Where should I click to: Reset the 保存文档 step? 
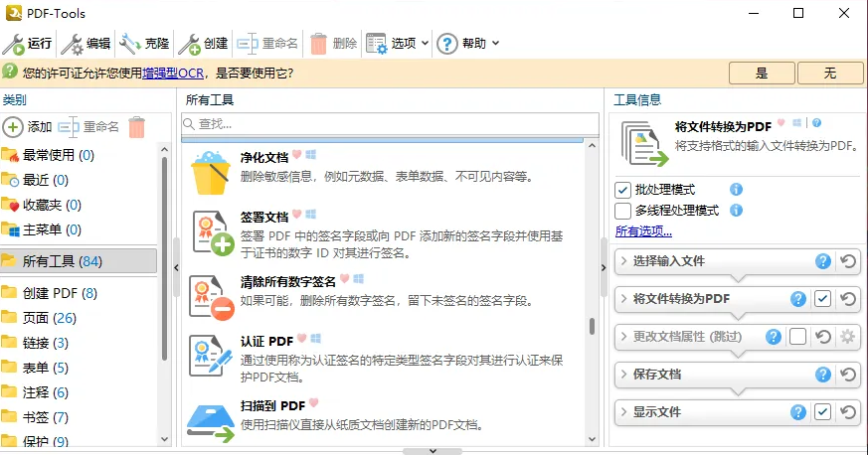point(848,375)
